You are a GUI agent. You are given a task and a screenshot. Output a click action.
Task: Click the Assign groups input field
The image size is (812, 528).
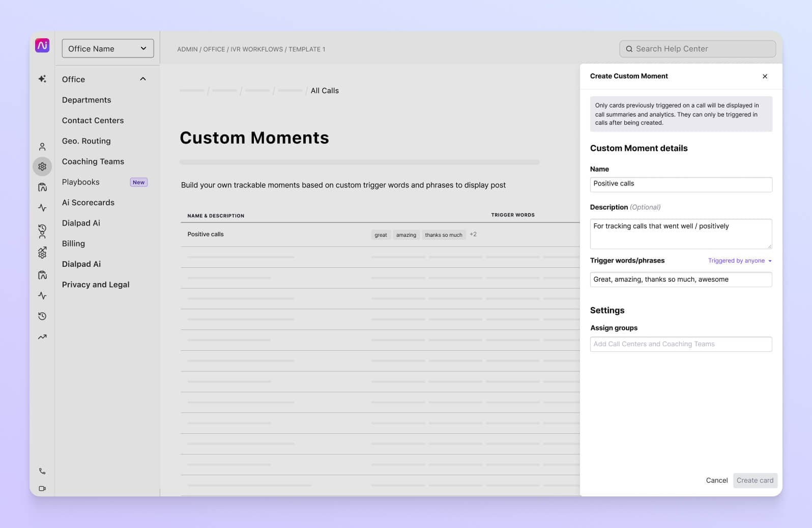coord(681,344)
